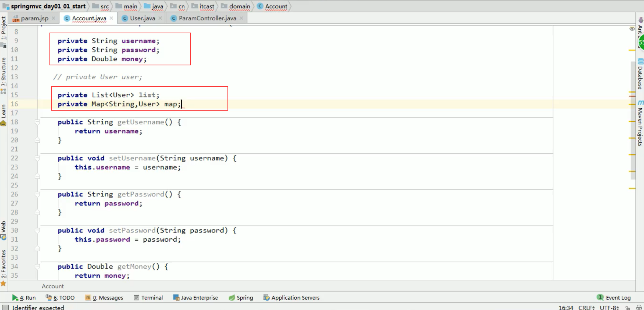Viewport: 644px width, 310px height.
Task: Open the UTF-8 encoding dropdown
Action: click(x=609, y=307)
